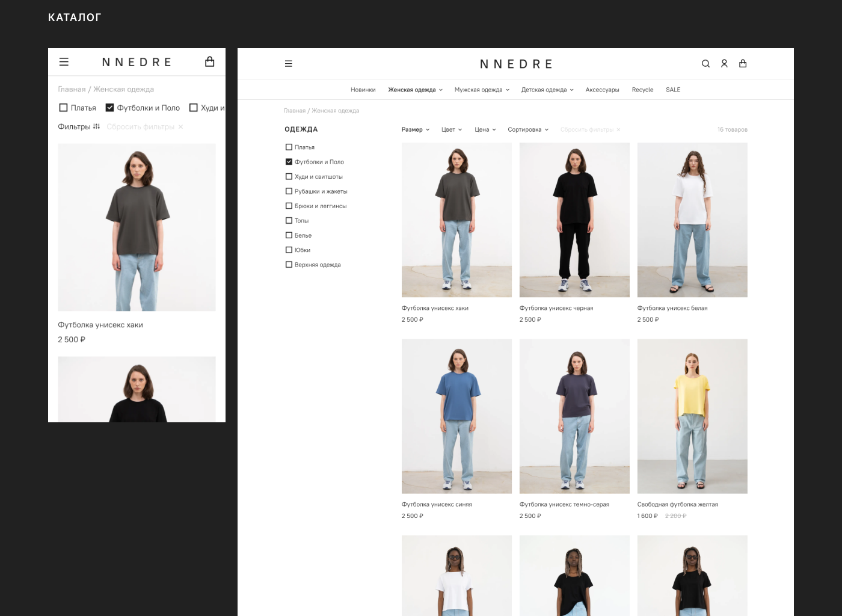Expand the Сортировка dropdown
842x616 pixels.
(x=527, y=130)
